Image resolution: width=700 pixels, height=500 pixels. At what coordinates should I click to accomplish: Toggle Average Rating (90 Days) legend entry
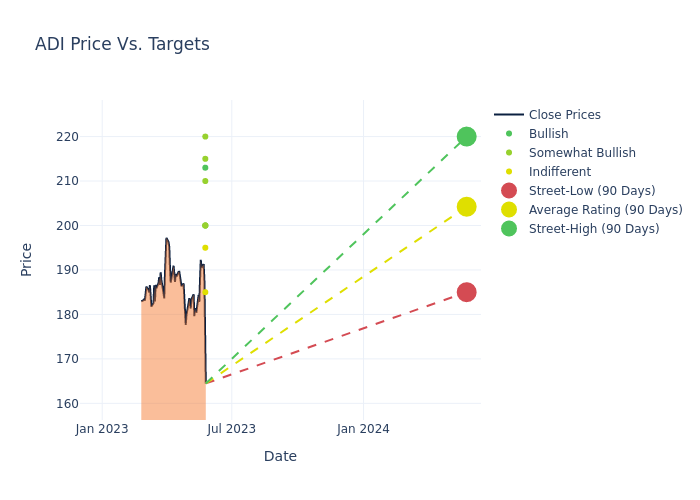[x=605, y=210]
